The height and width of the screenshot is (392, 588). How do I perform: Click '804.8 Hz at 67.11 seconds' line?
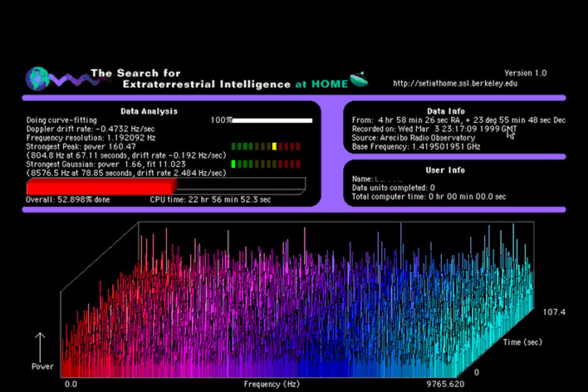click(126, 155)
